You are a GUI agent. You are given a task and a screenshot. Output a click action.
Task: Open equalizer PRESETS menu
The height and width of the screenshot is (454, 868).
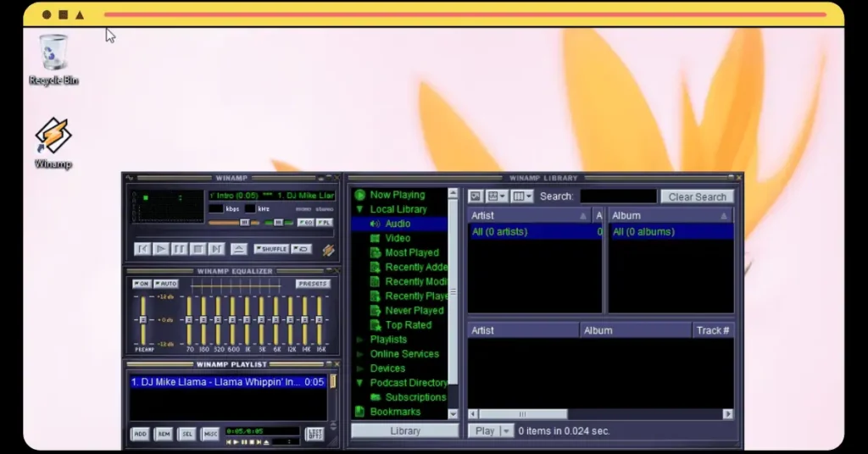coord(313,284)
